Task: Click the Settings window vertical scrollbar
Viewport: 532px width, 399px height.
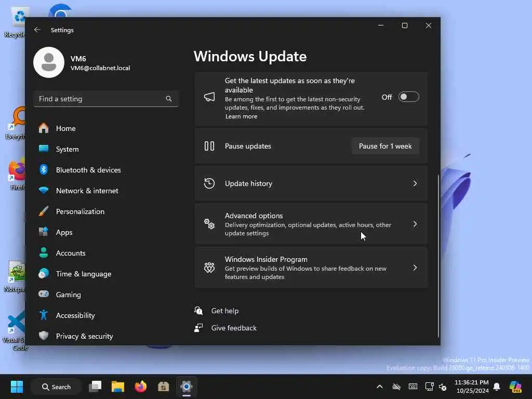Action: point(438,256)
